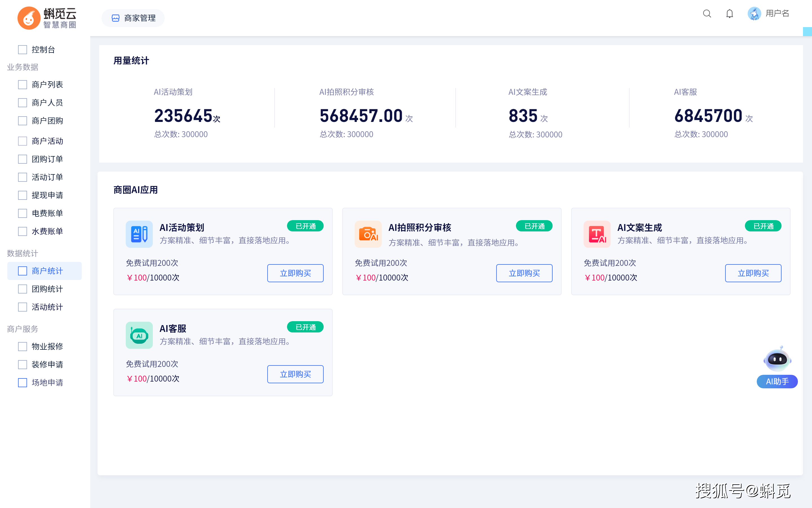812x508 pixels.
Task: Click 立即购买 for AI拍照积分审核
Action: 524,273
